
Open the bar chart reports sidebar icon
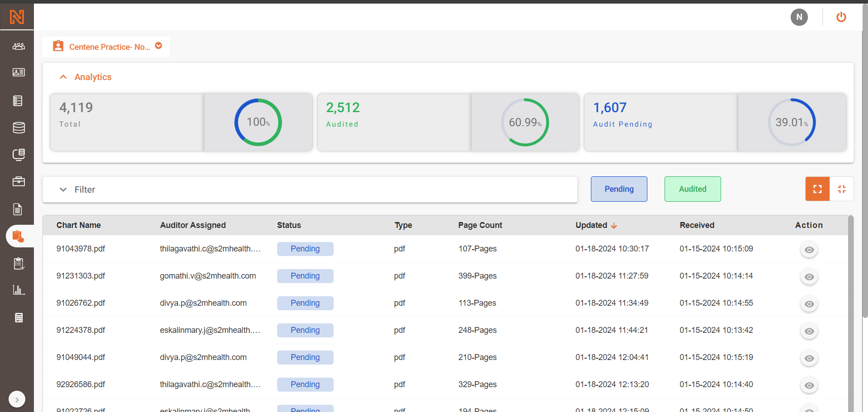tap(19, 290)
